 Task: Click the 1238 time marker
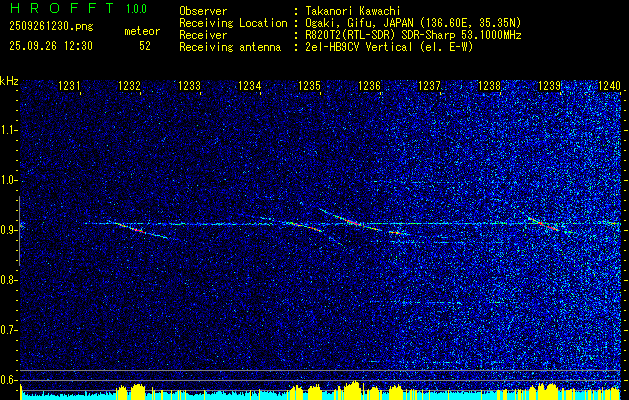coord(489,86)
